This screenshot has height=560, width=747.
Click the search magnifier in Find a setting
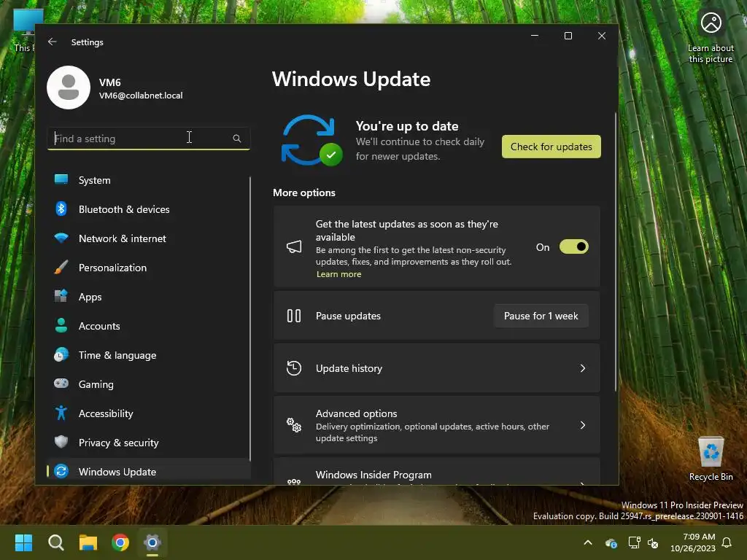pos(237,139)
